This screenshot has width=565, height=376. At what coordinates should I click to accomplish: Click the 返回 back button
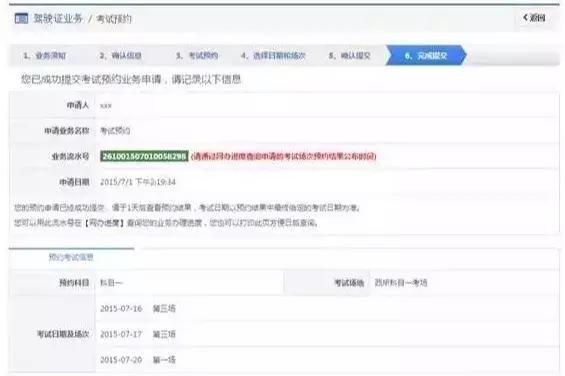(x=534, y=18)
